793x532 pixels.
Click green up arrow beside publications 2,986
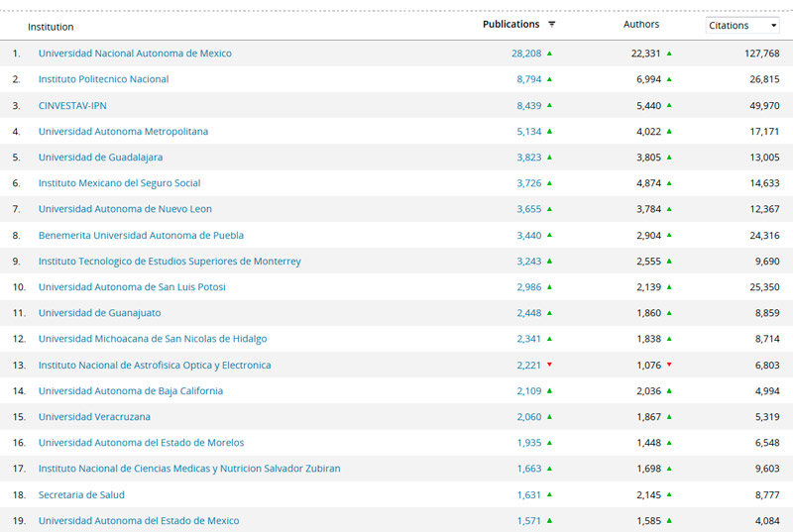pos(550,287)
